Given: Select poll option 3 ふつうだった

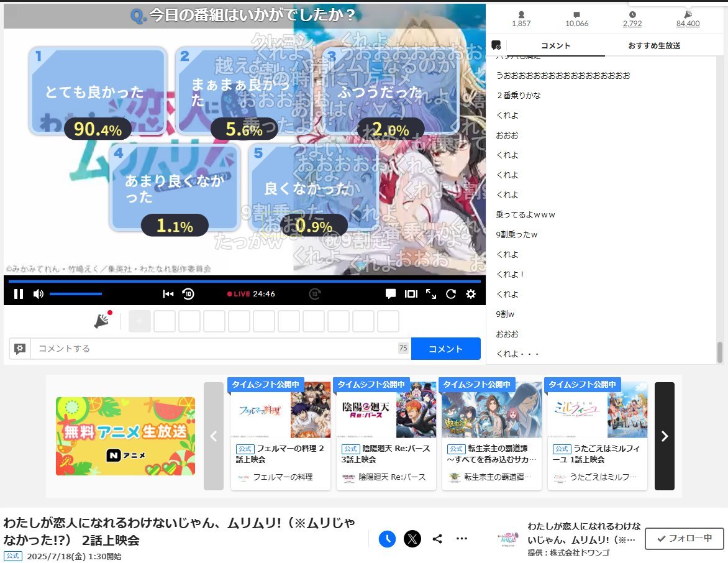Looking at the screenshot, I should click(x=391, y=91).
